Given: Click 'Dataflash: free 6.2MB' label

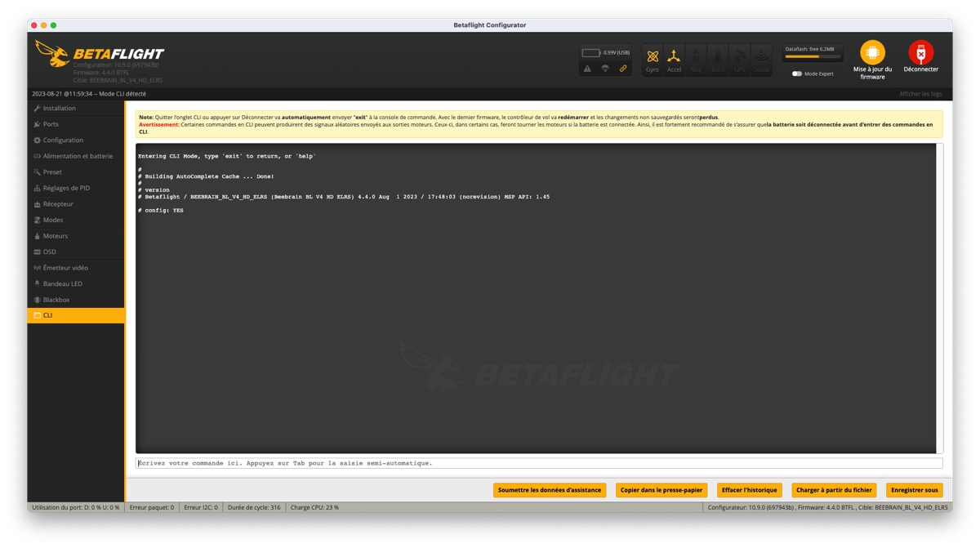Looking at the screenshot, I should [x=810, y=49].
